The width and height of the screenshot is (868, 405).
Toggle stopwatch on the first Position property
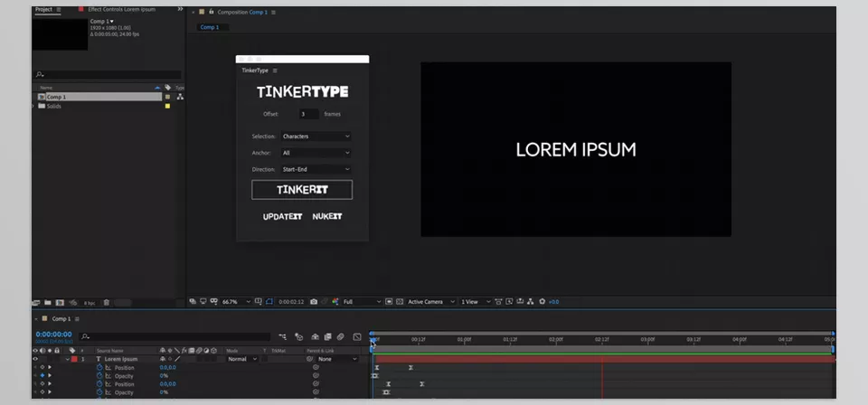[x=99, y=367]
